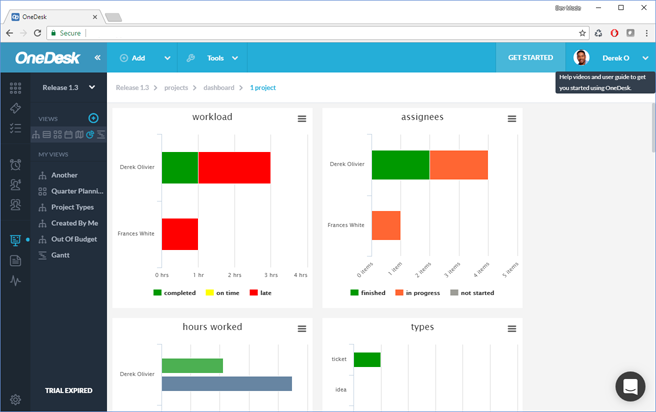Switch to cards grid view icon
The image size is (656, 412).
58,135
